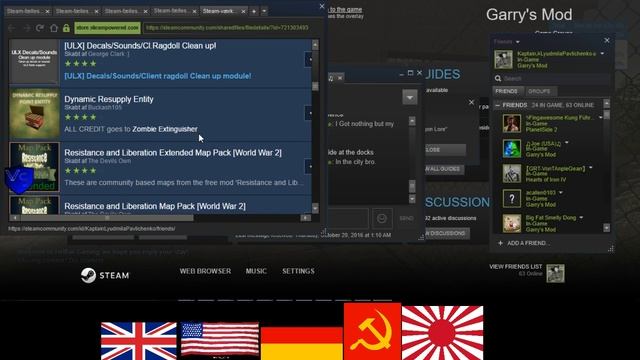
Task: Close the Steam-værksted tab
Action: (243, 11)
